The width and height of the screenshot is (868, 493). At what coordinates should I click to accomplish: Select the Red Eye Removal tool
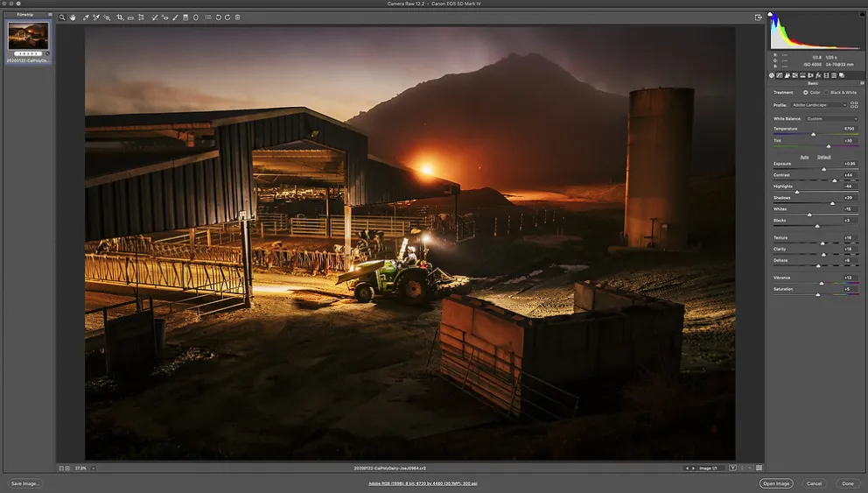[165, 18]
